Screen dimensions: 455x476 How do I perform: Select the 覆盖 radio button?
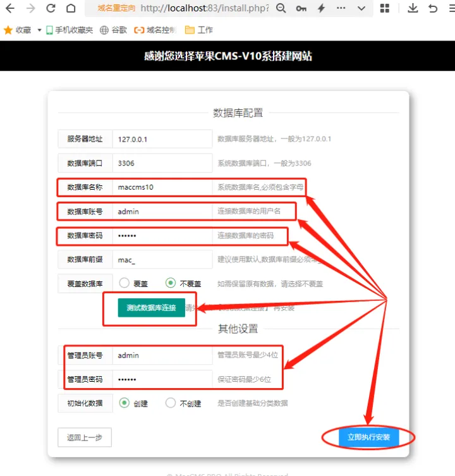pyautogui.click(x=124, y=283)
